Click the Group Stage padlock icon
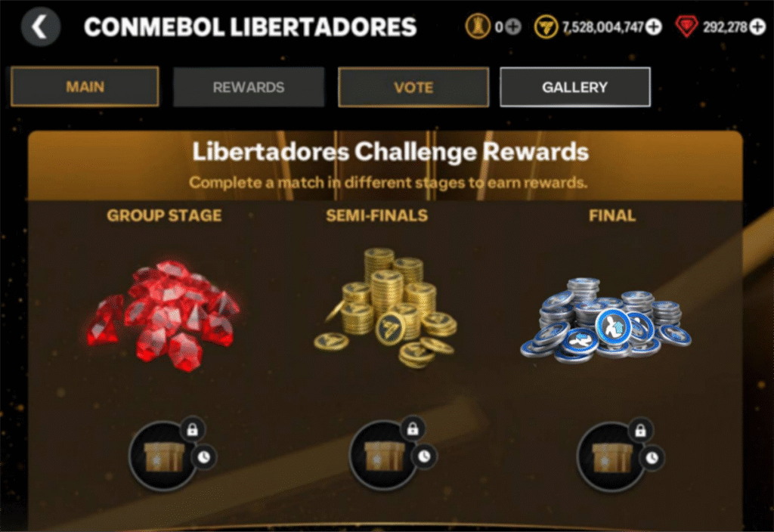 pos(193,430)
